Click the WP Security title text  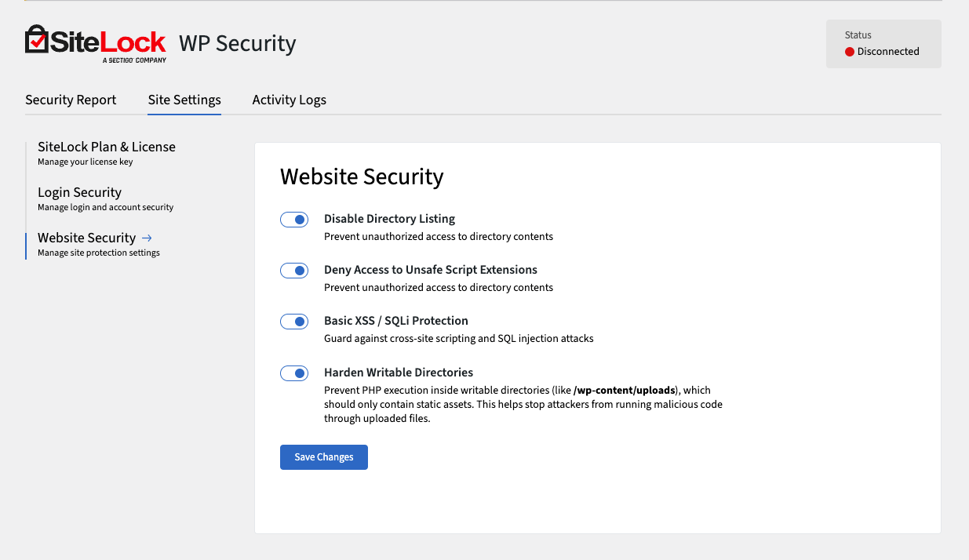(x=237, y=43)
